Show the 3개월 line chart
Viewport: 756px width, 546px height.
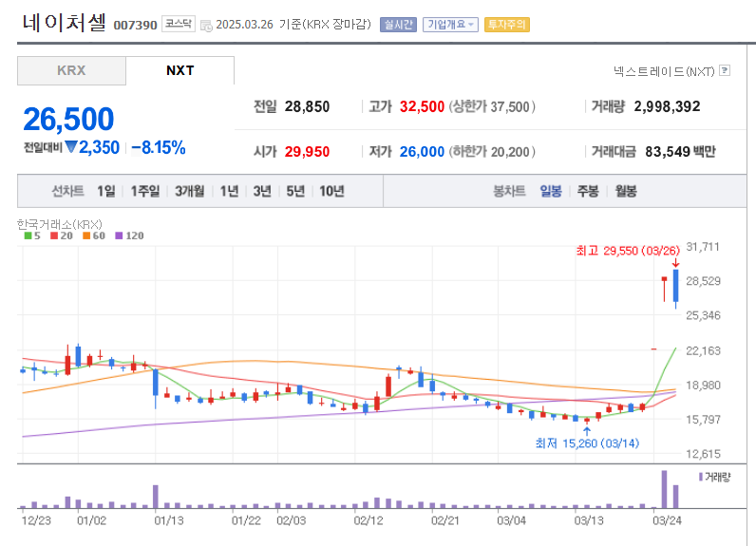click(x=190, y=191)
